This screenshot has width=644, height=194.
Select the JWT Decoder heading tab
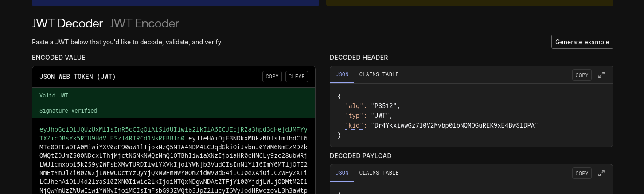[67, 23]
